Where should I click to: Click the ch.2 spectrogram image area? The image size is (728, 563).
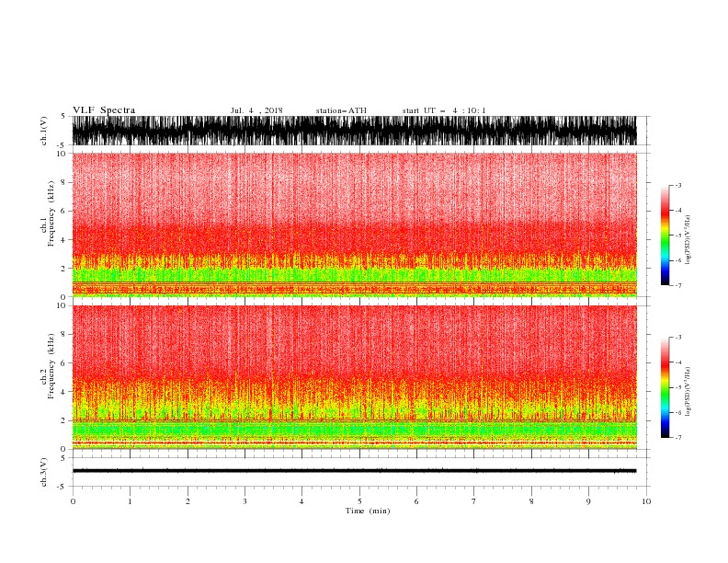pos(354,377)
